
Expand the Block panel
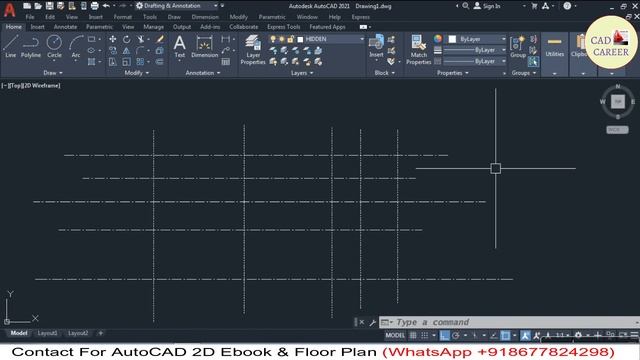384,73
